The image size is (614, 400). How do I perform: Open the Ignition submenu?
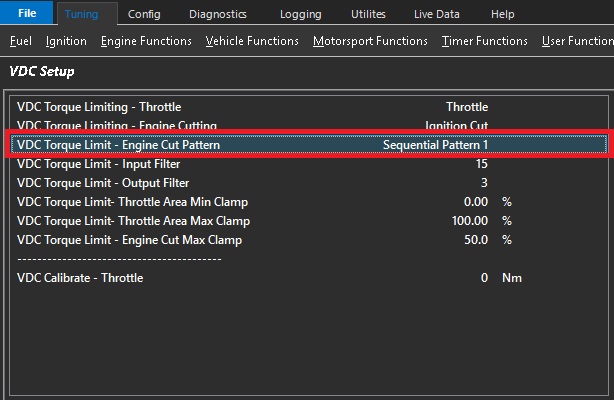[x=66, y=41]
